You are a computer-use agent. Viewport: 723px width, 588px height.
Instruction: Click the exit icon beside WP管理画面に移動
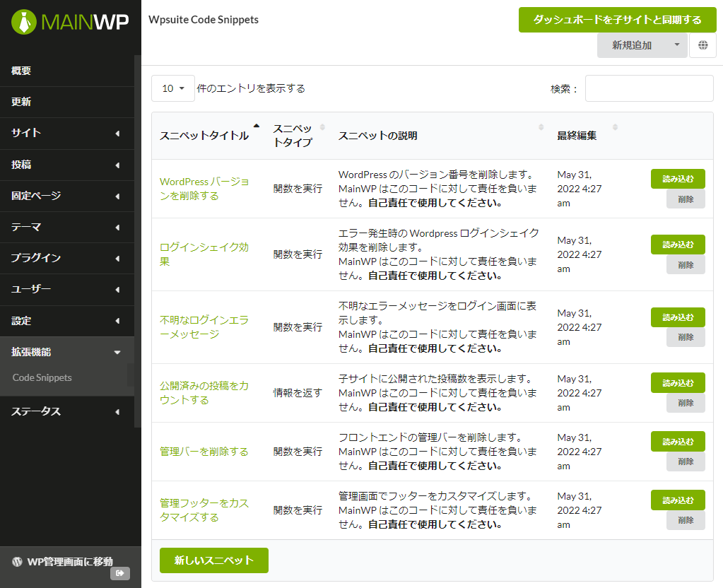click(120, 572)
